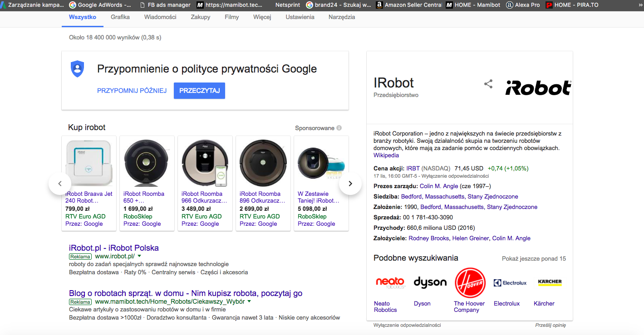This screenshot has height=335, width=644.
Task: Expand dropdown arrow next to www.irobot.pl
Action: pyautogui.click(x=139, y=256)
